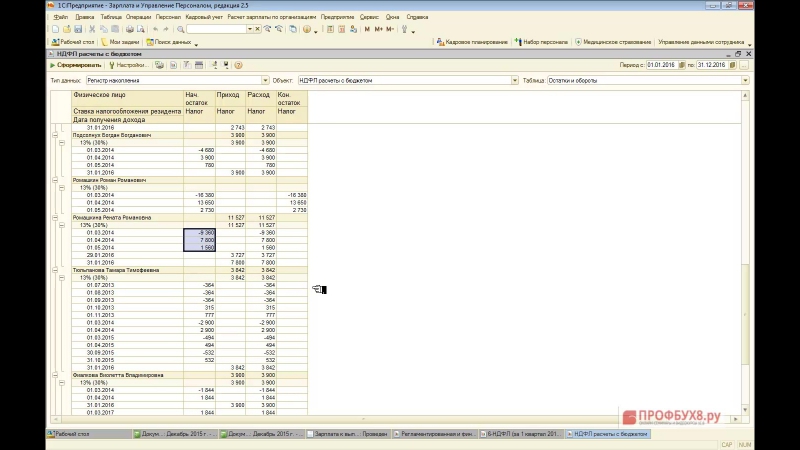The image size is (800, 450).
Task: Collapse the Тюльпанова Тамара Тимофеевна group
Action: coord(54,270)
